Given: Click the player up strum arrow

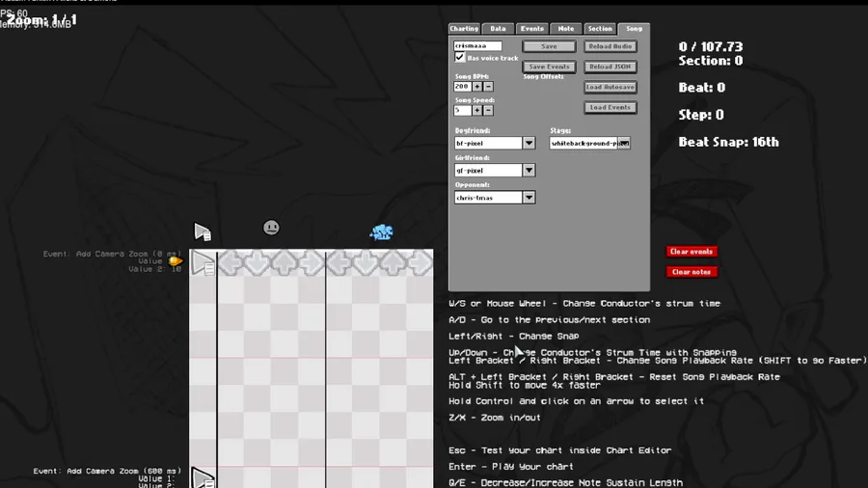Looking at the screenshot, I should (x=393, y=263).
